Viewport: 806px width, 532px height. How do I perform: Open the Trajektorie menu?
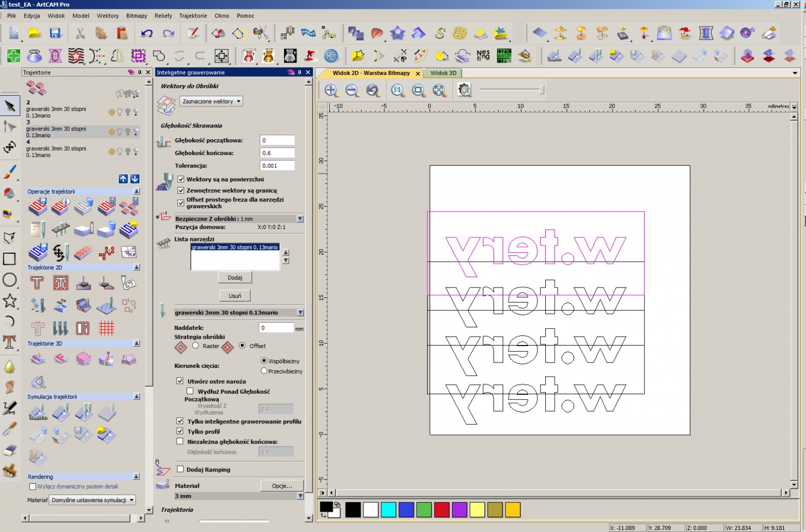click(193, 16)
